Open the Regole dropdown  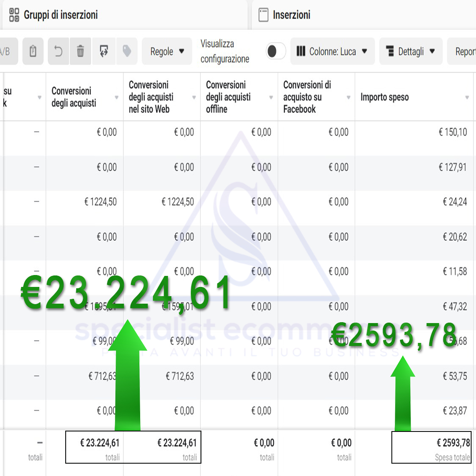[167, 52]
